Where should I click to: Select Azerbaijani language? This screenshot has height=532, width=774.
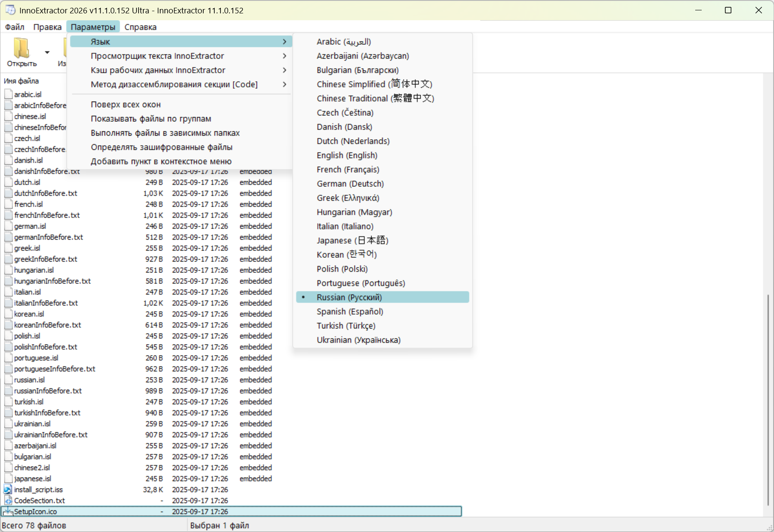point(383,56)
